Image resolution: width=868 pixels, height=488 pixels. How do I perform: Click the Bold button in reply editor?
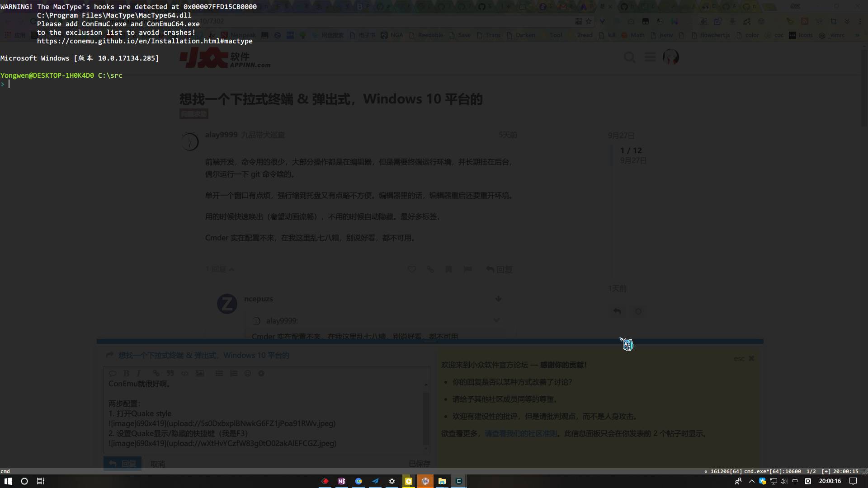click(126, 373)
